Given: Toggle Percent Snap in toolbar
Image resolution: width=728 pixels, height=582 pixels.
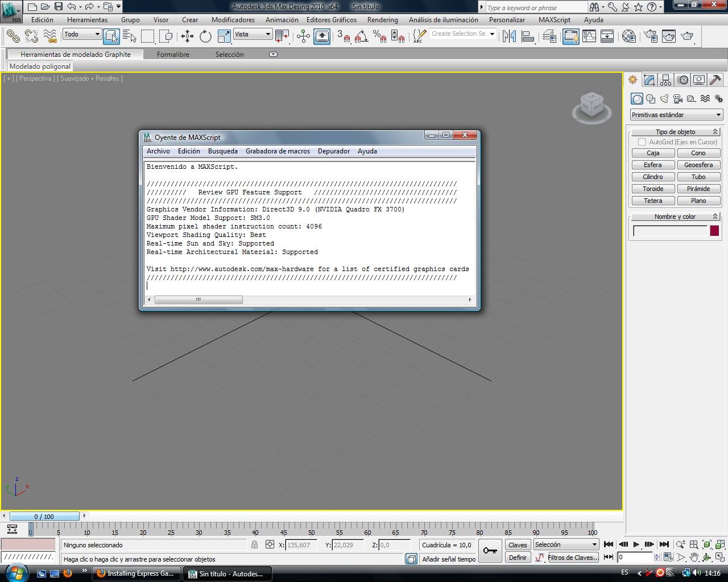Looking at the screenshot, I should tap(379, 36).
